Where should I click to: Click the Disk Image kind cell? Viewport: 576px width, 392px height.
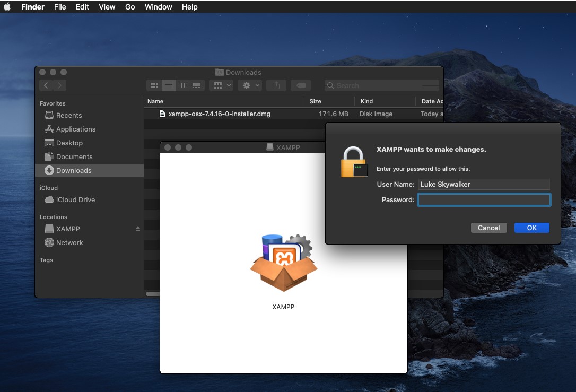(x=376, y=114)
